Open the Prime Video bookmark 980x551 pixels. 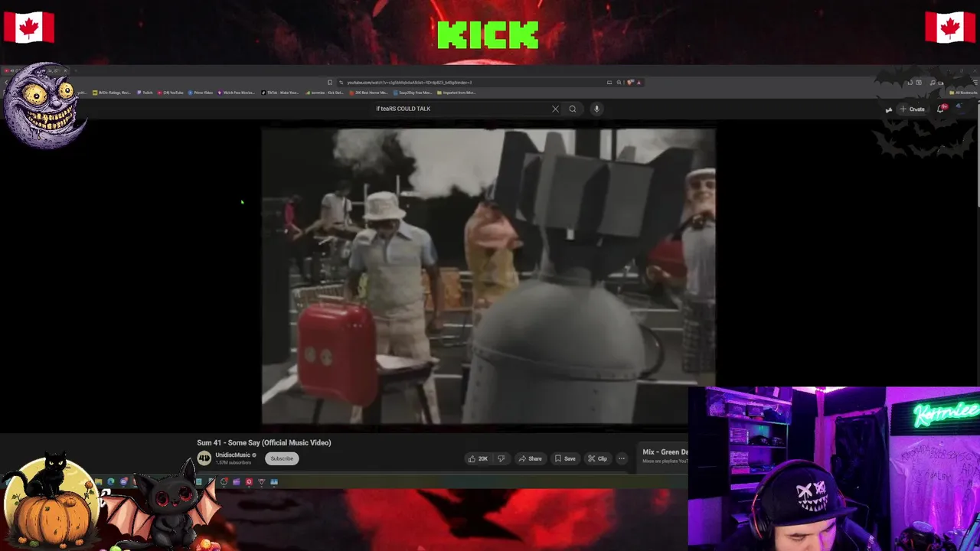pyautogui.click(x=201, y=93)
